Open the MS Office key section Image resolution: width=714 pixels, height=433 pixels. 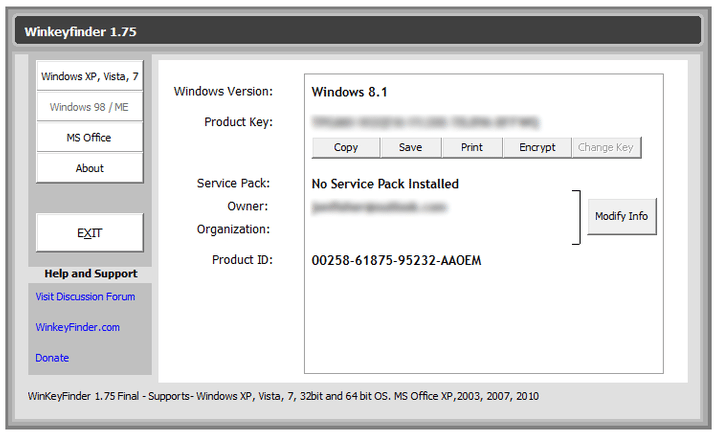tap(90, 138)
